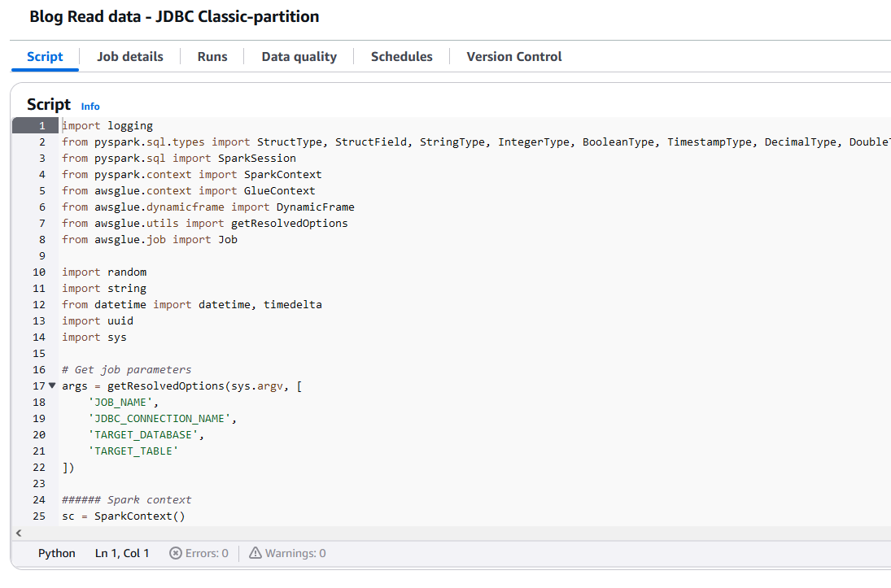
Task: Switch to the Version Control tab
Action: point(513,57)
